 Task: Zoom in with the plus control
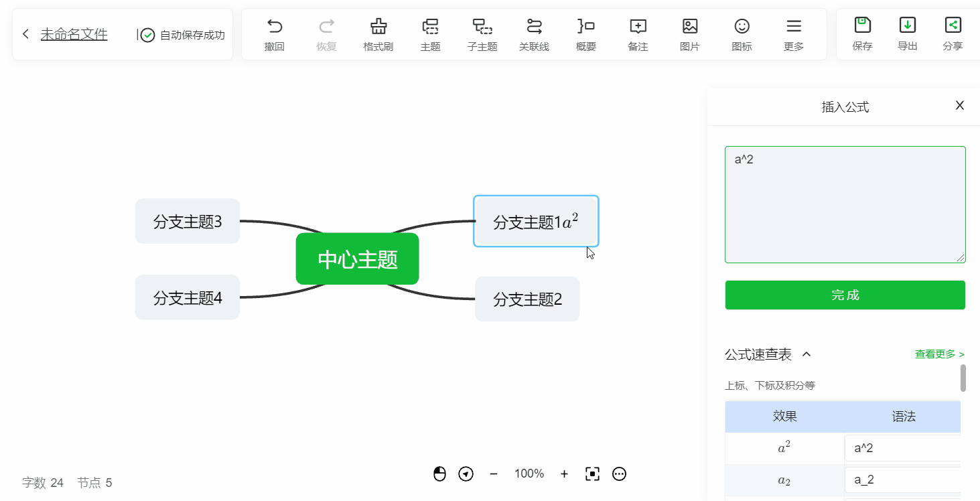[564, 474]
